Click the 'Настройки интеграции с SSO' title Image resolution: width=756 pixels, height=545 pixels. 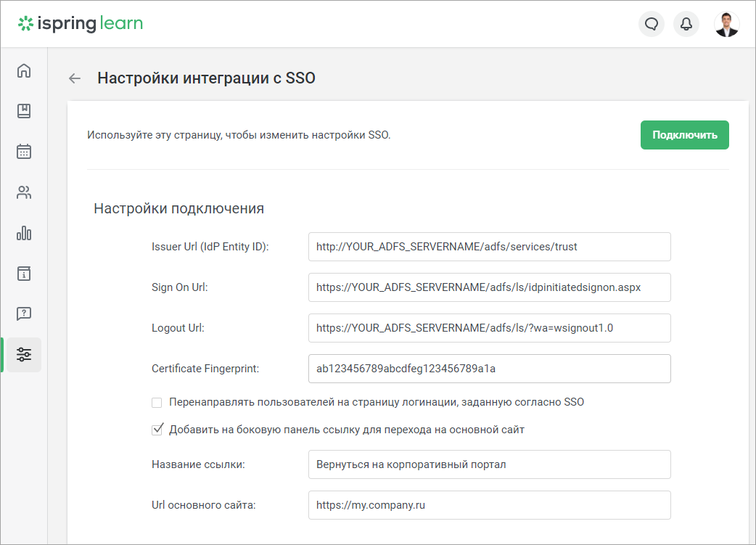point(206,78)
